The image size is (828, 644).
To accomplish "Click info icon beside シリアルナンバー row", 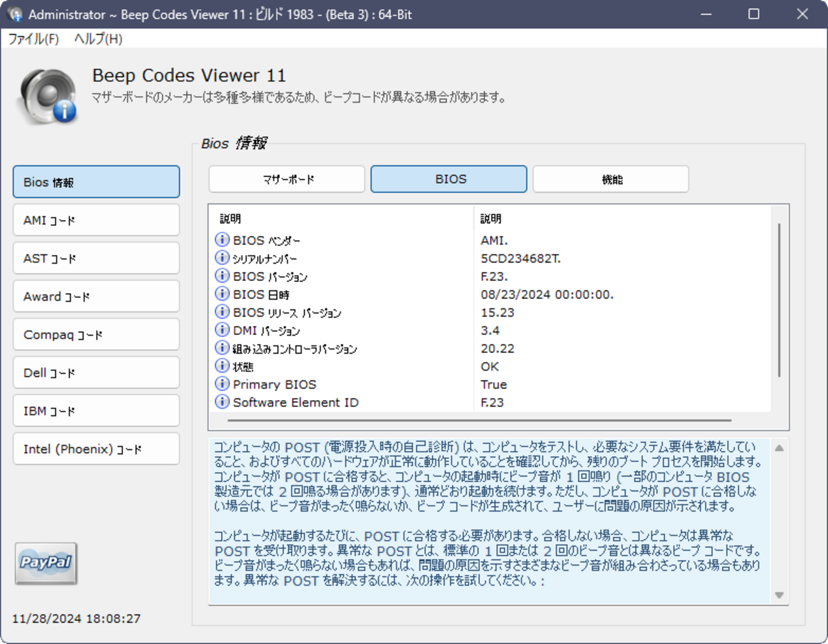I will tap(222, 257).
